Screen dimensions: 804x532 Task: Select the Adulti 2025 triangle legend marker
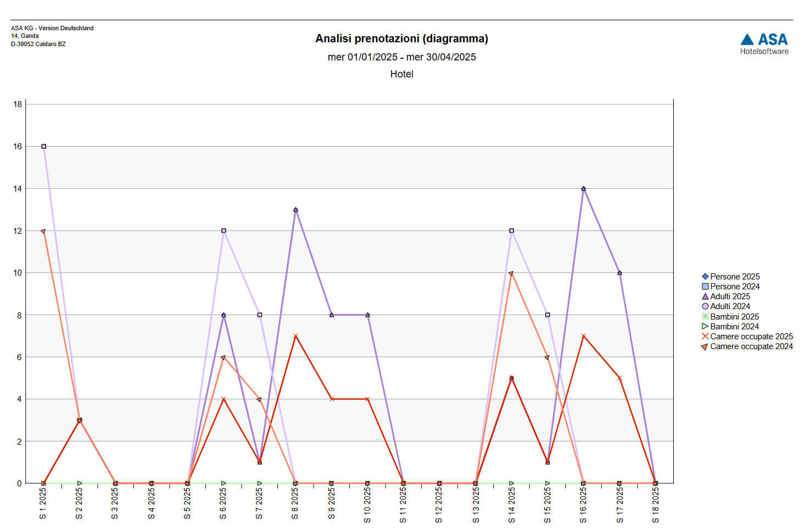[x=705, y=296]
